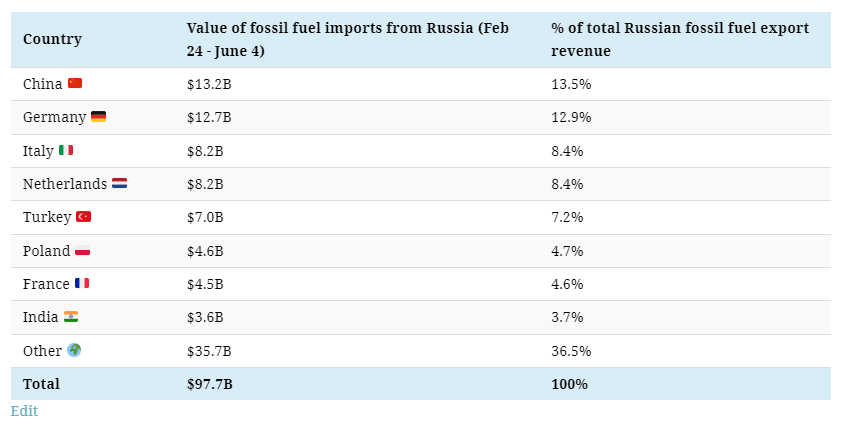Select Germany's 12.9% revenue share cell
843x429 pixels.
[x=571, y=117]
